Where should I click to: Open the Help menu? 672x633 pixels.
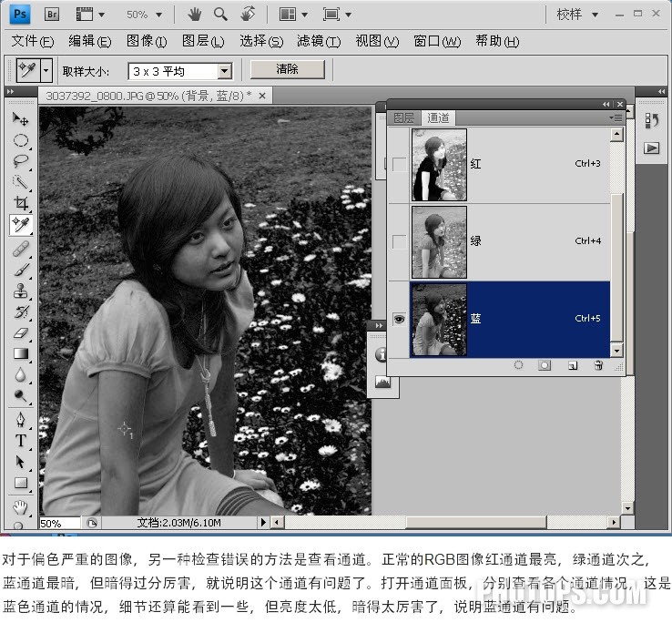pyautogui.click(x=497, y=41)
